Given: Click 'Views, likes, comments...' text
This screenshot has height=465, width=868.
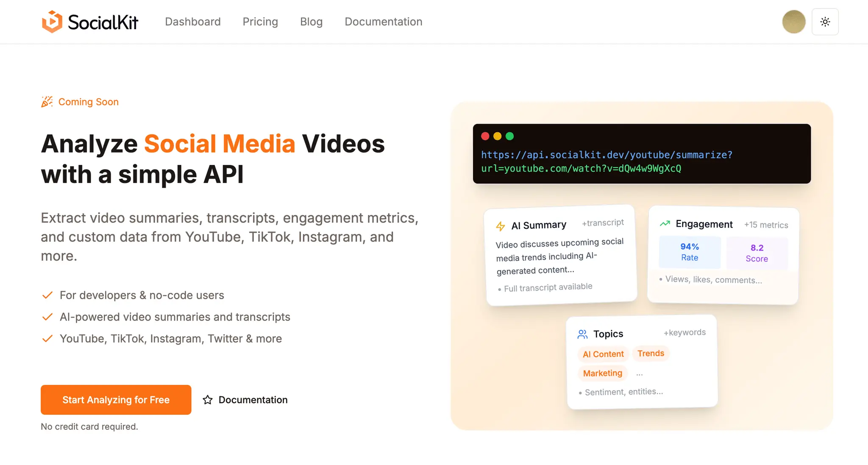Looking at the screenshot, I should click(x=714, y=280).
